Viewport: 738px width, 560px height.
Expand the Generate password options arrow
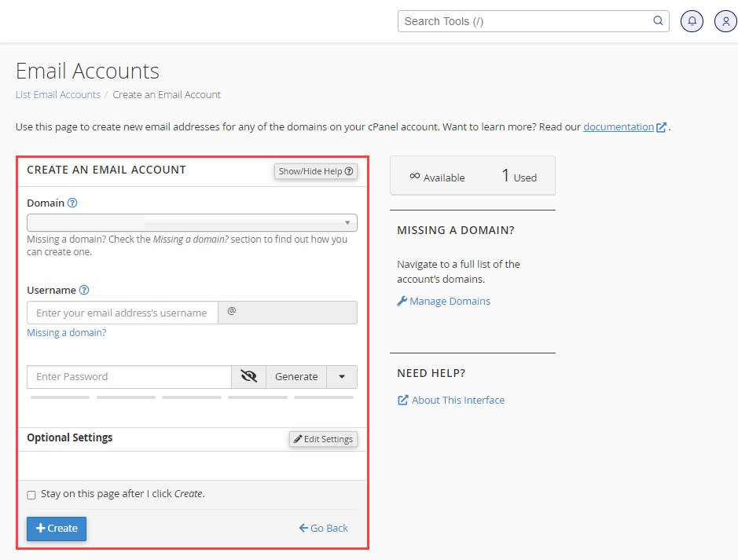342,377
